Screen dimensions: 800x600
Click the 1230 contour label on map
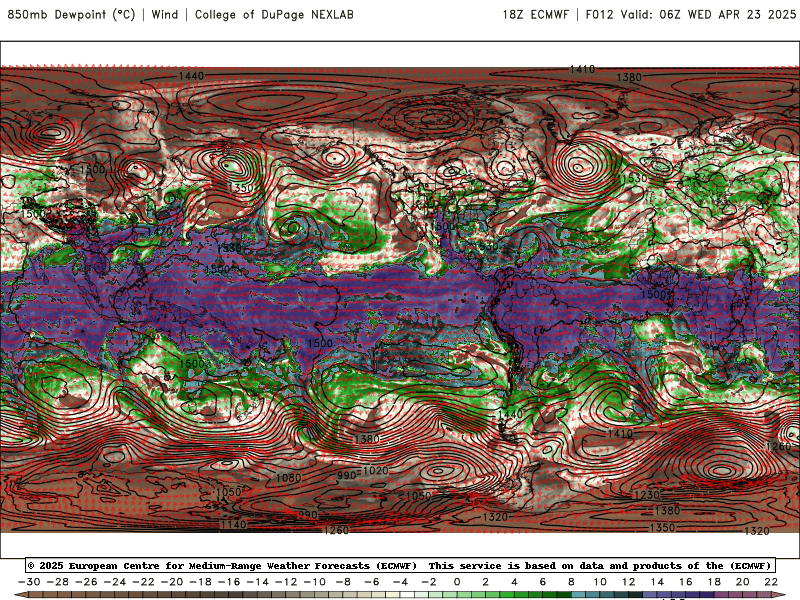click(x=646, y=495)
